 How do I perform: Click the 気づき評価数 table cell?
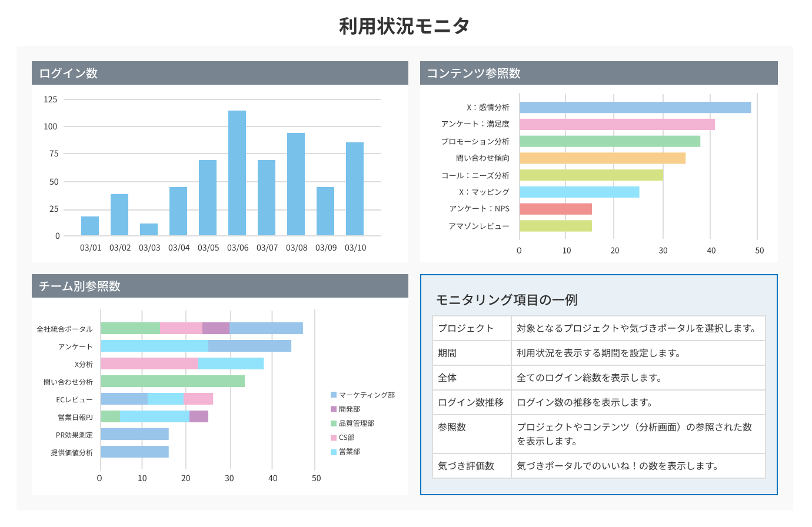point(472,466)
